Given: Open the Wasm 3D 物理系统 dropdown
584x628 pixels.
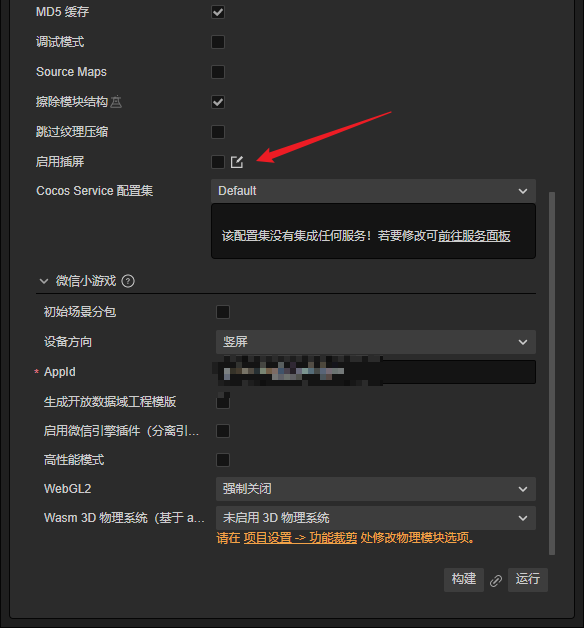Looking at the screenshot, I should coord(376,518).
